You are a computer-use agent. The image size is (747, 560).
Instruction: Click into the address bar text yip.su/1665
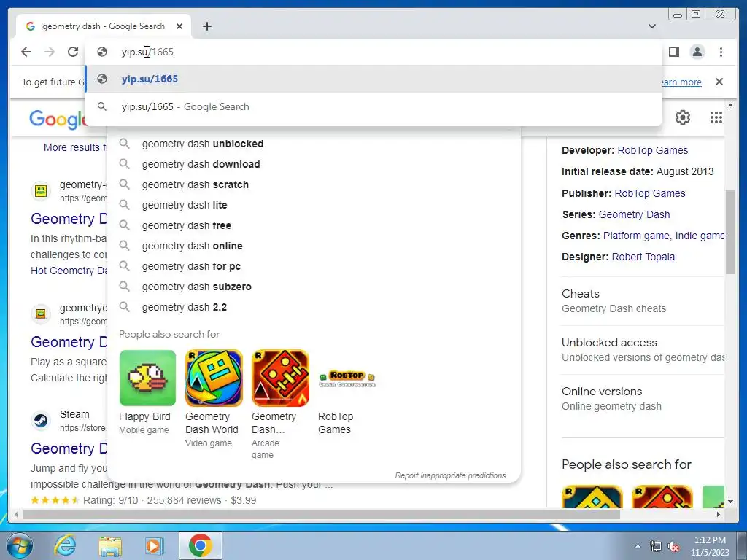pyautogui.click(x=147, y=52)
